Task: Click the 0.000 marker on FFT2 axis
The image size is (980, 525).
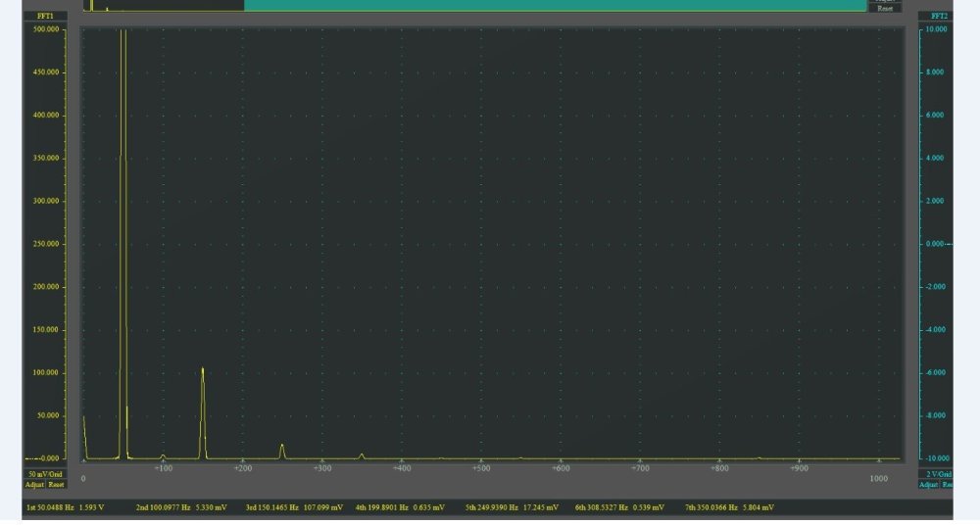Action: (x=934, y=244)
